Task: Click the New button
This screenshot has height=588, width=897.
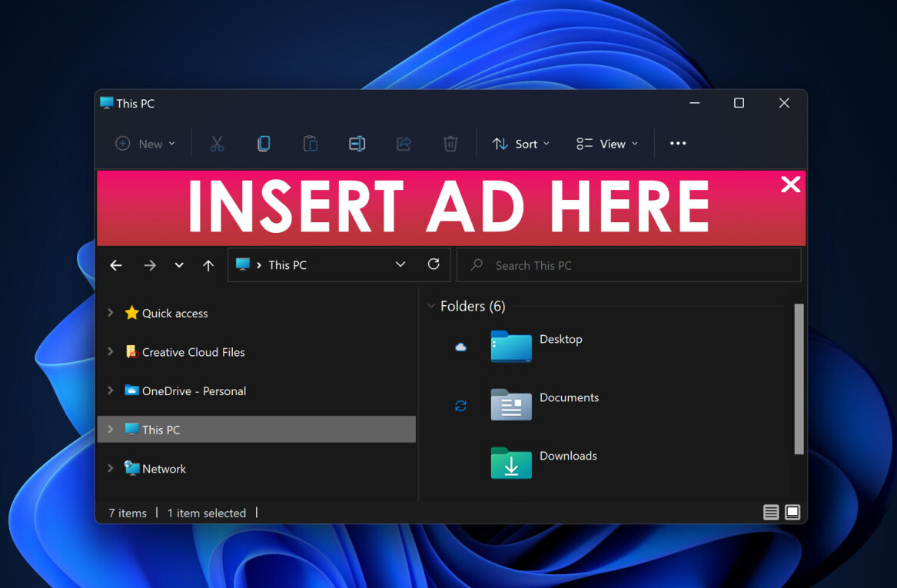Action: coord(145,144)
